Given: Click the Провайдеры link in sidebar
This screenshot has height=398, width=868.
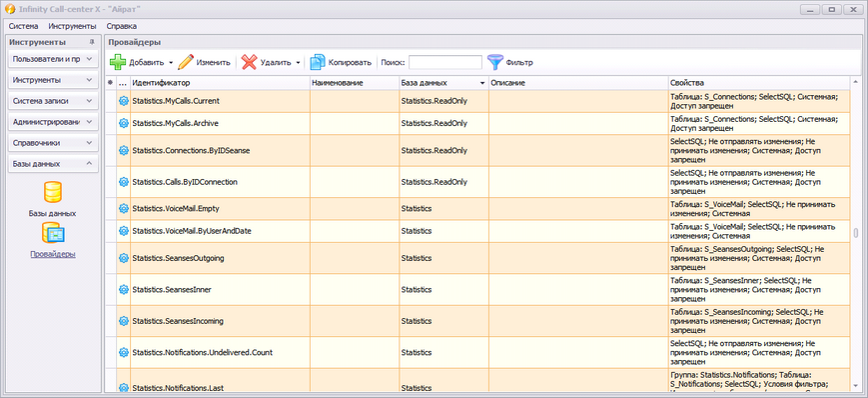Looking at the screenshot, I should (x=53, y=254).
